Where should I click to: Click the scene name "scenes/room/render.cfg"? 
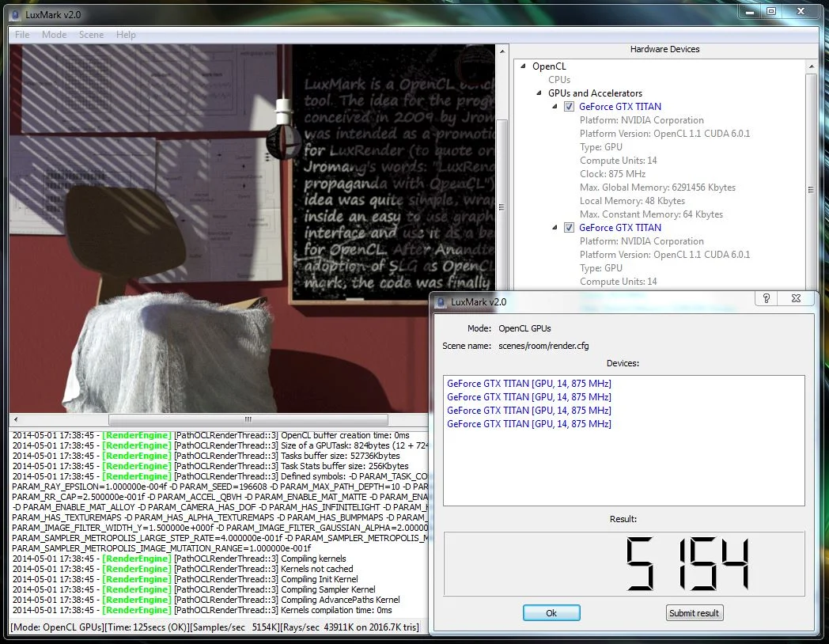pos(543,346)
